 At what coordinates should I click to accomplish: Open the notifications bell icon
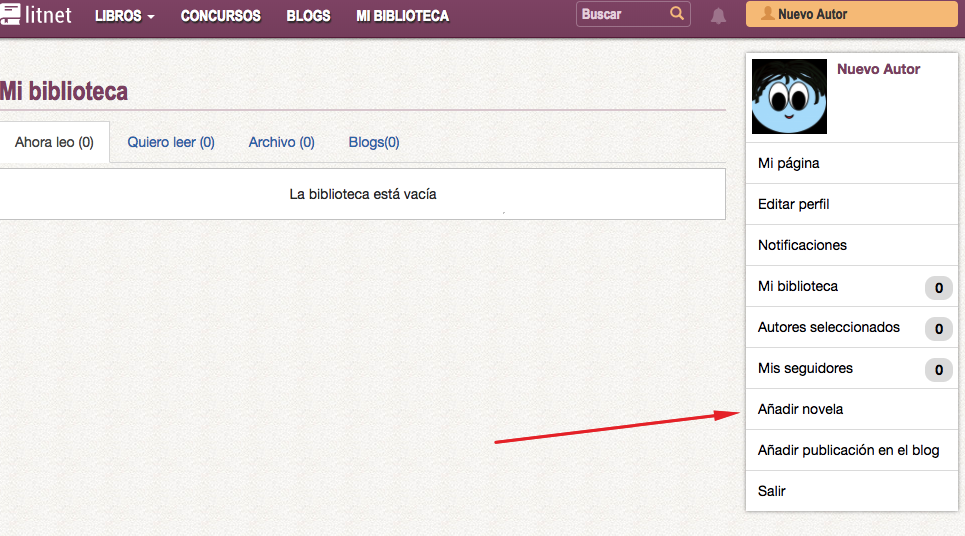718,15
